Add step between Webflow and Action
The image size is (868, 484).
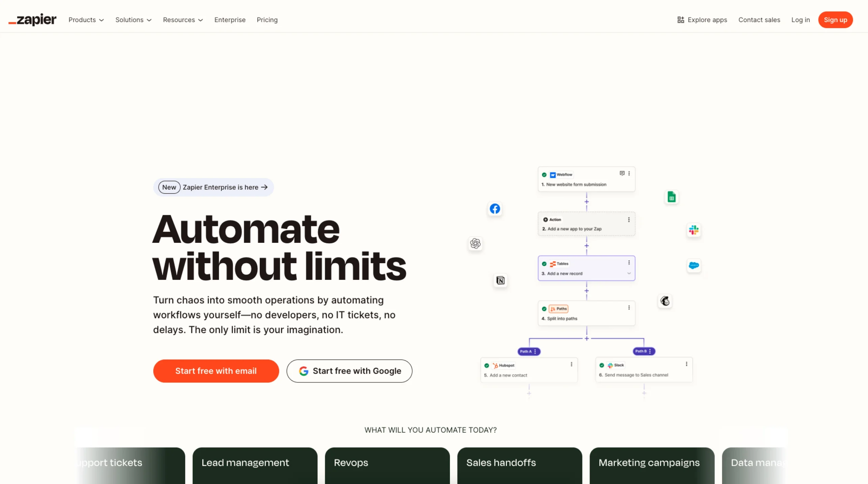click(587, 201)
